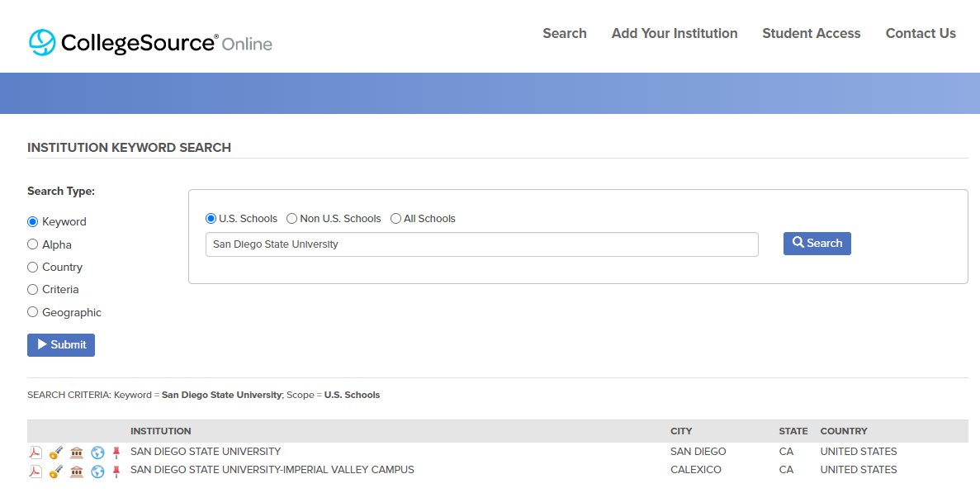The height and width of the screenshot is (493, 980).
Task: Click institution building icon for San Diego State University
Action: pyautogui.click(x=77, y=452)
